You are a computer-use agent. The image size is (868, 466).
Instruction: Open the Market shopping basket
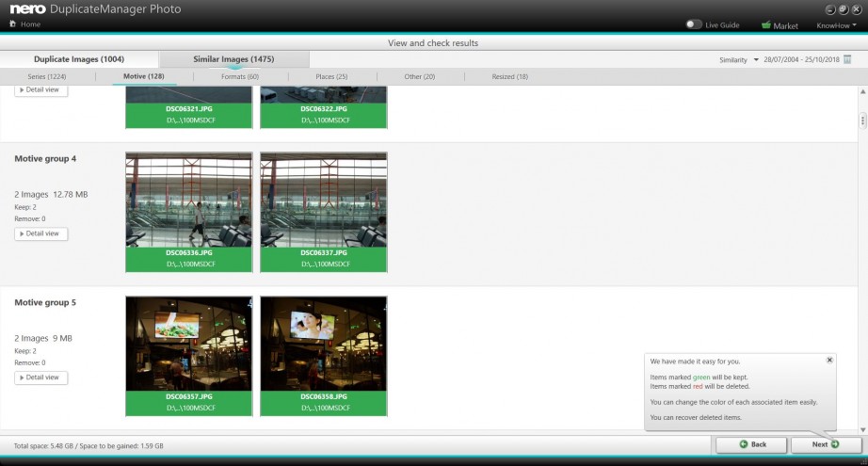pos(766,25)
